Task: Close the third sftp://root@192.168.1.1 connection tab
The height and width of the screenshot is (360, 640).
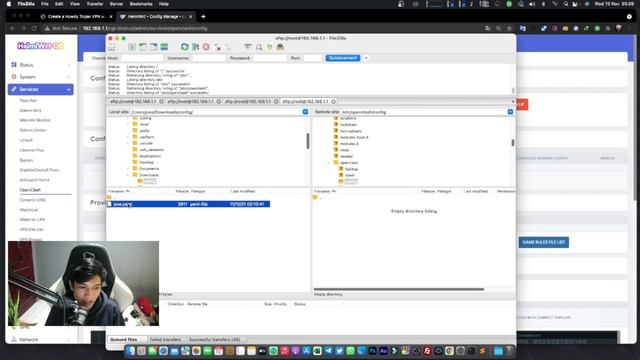Action: coord(276,101)
